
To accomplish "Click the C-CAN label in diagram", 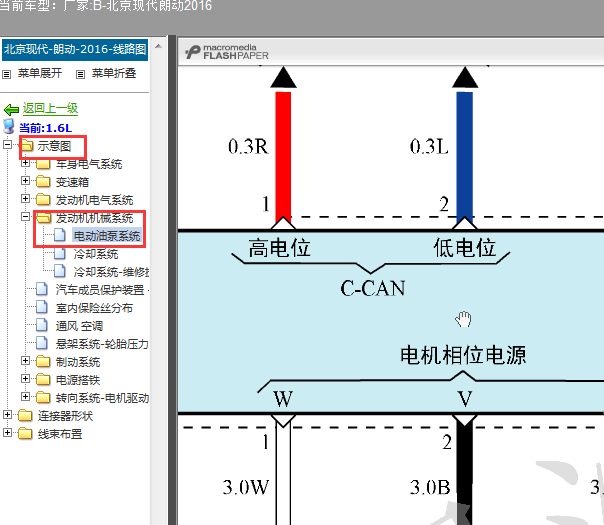I will pyautogui.click(x=372, y=288).
